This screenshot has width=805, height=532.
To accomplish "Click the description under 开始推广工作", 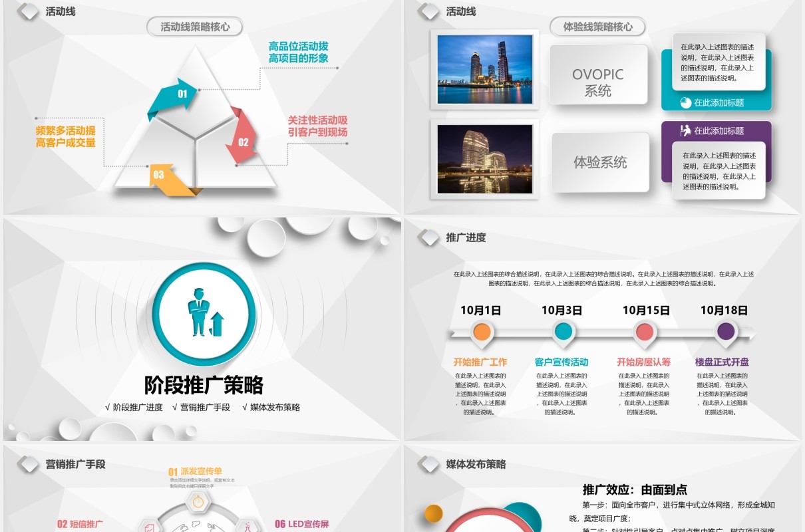I will [480, 394].
